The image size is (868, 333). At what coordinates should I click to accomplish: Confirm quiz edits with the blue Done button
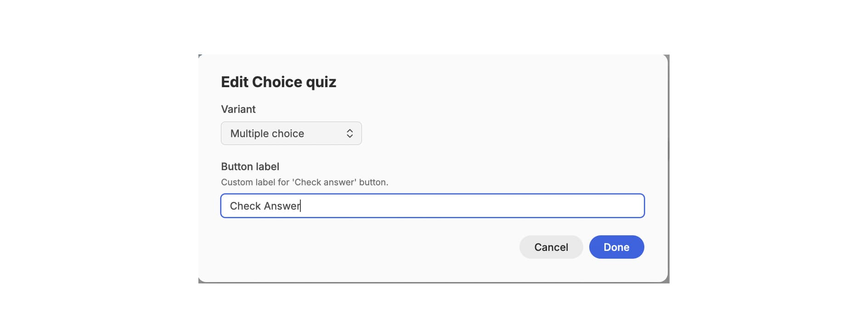click(x=616, y=247)
